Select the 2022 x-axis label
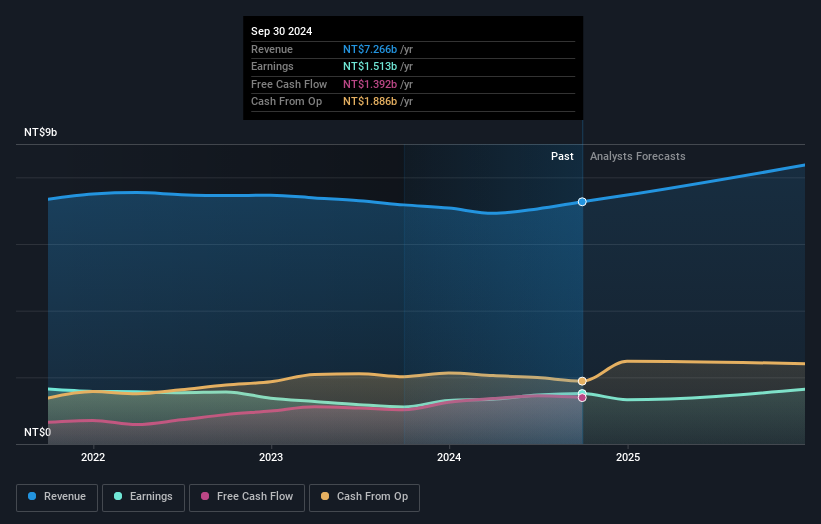This screenshot has height=524, width=821. [93, 457]
